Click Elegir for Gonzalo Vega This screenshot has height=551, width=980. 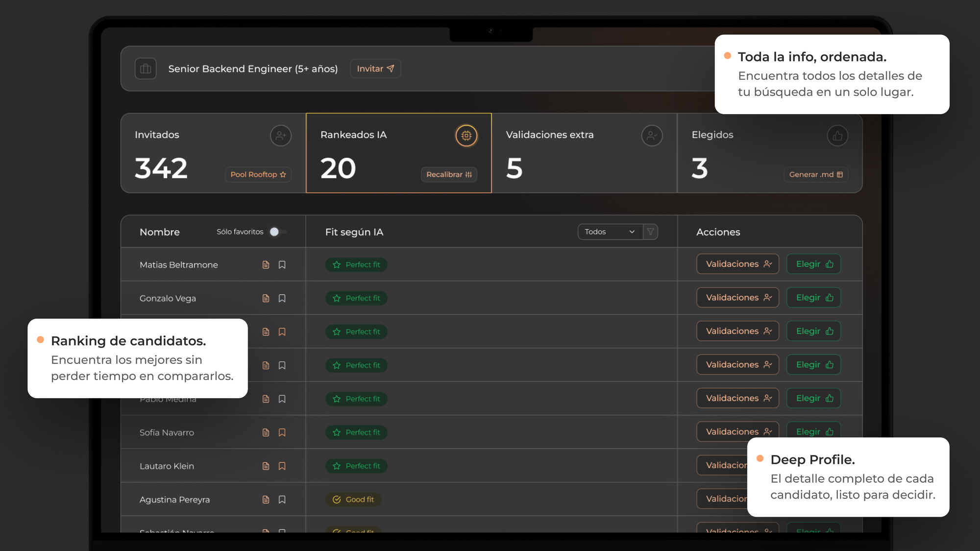coord(814,298)
